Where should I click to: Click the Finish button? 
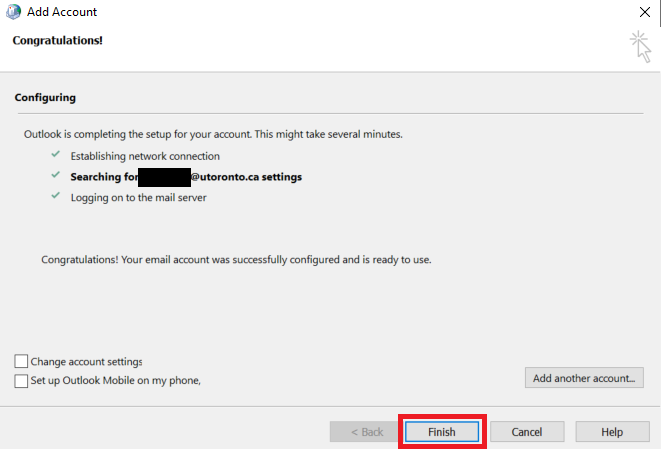tap(442, 432)
